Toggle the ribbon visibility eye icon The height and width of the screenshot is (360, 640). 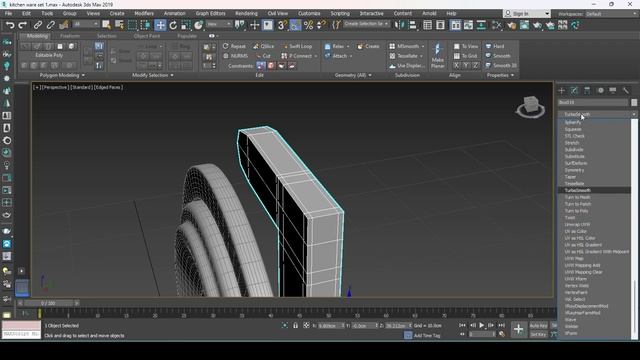pyautogui.click(x=212, y=36)
